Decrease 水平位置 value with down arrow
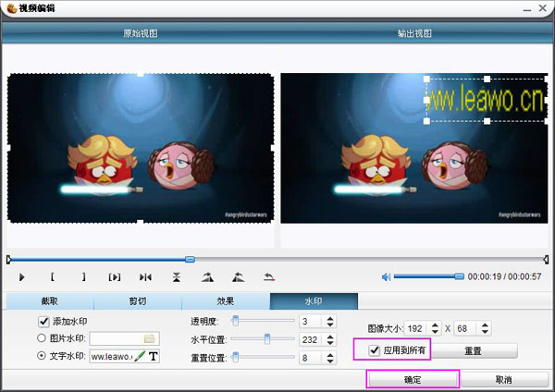Screen dimensions: 555x392 (330, 342)
